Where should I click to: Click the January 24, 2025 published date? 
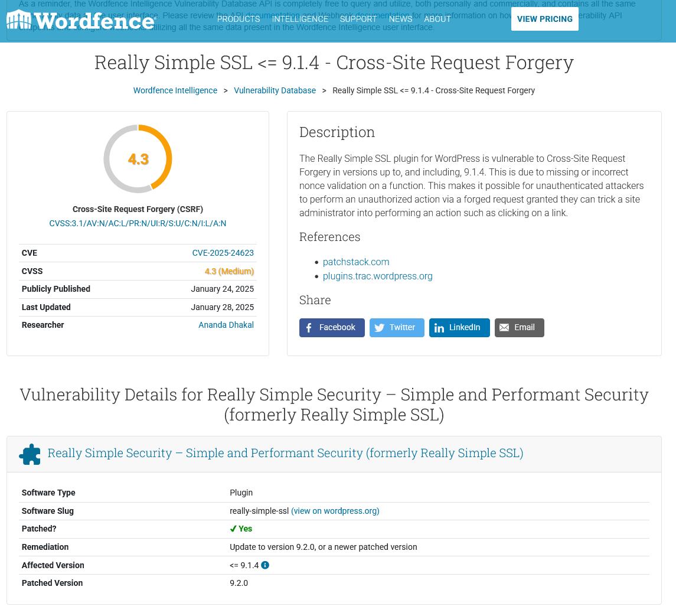222,289
